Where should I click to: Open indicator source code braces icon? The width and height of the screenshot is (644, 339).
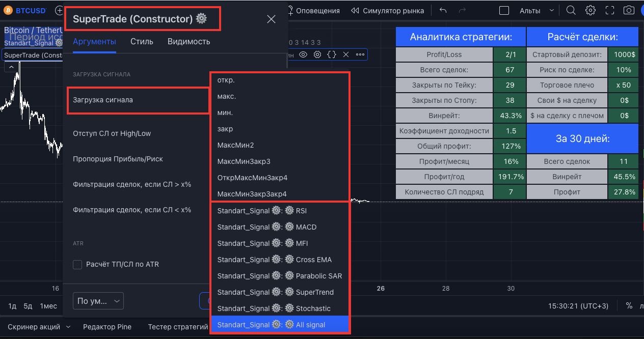(332, 54)
